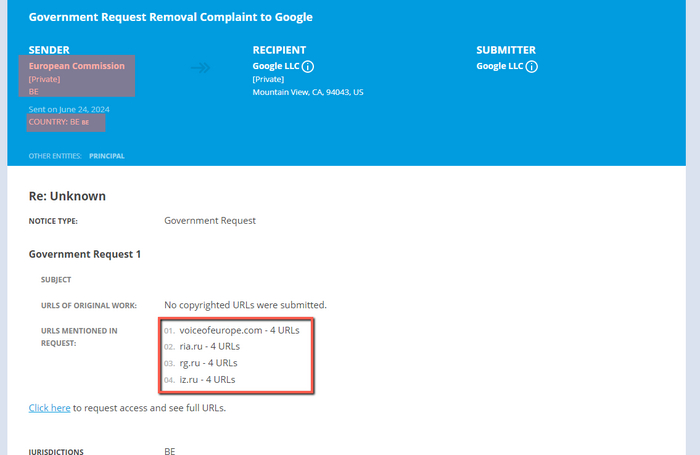
Task: Click the Government Request 1 heading
Action: (85, 254)
